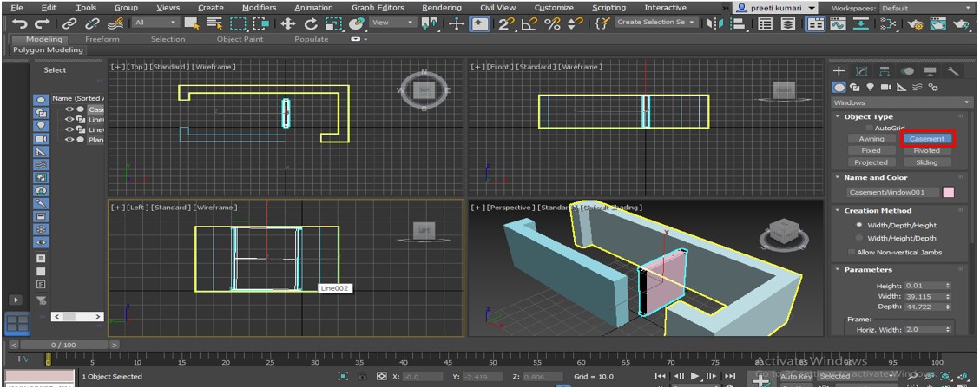
Task: Open the Modifiers menu
Action: [x=259, y=7]
